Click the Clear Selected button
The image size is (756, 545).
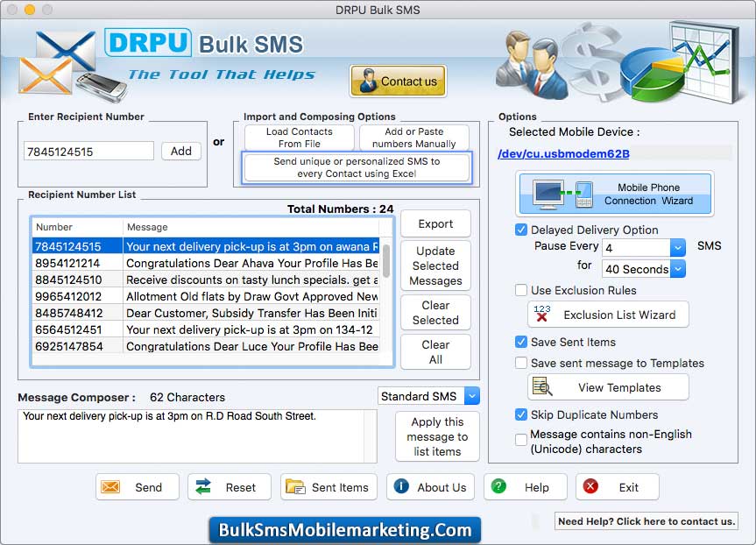pyautogui.click(x=435, y=313)
